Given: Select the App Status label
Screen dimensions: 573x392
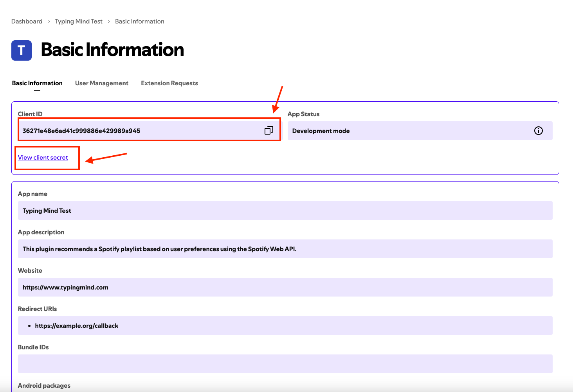Looking at the screenshot, I should [x=304, y=114].
